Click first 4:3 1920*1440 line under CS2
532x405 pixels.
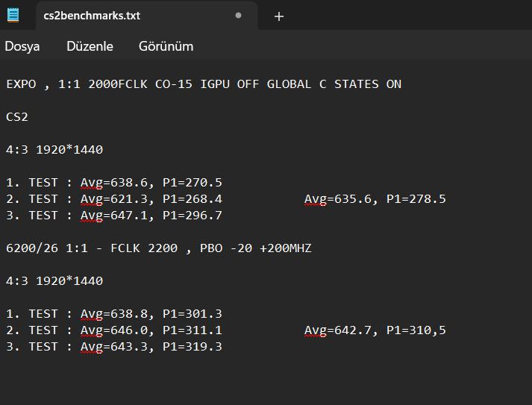pos(54,150)
